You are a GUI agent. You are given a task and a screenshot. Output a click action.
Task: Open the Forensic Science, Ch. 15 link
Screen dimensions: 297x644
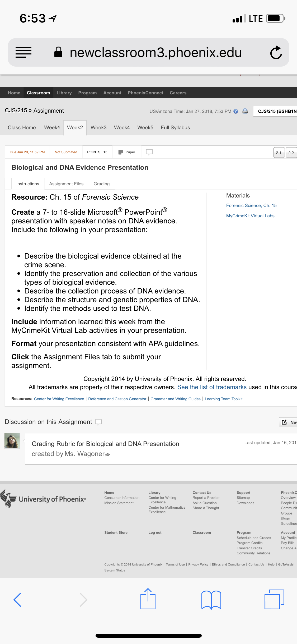tap(251, 205)
